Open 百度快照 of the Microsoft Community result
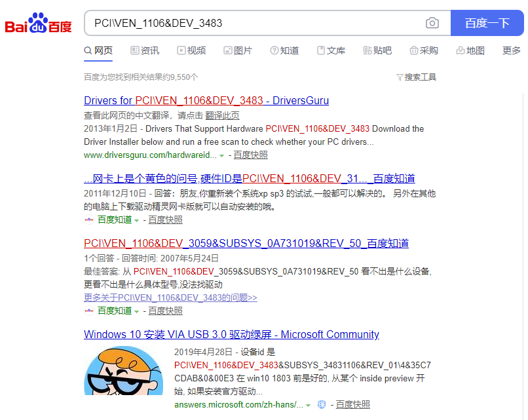 (353, 404)
